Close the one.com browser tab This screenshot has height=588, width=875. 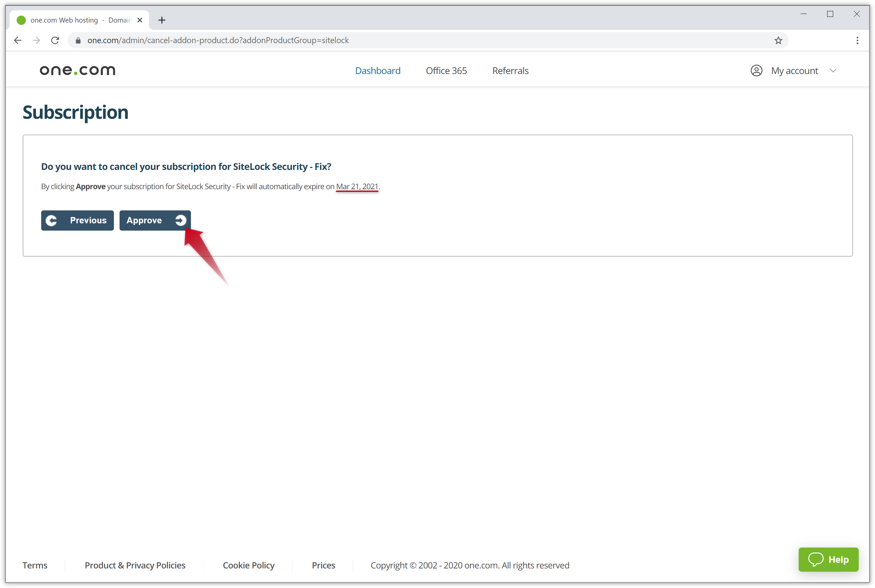click(140, 20)
